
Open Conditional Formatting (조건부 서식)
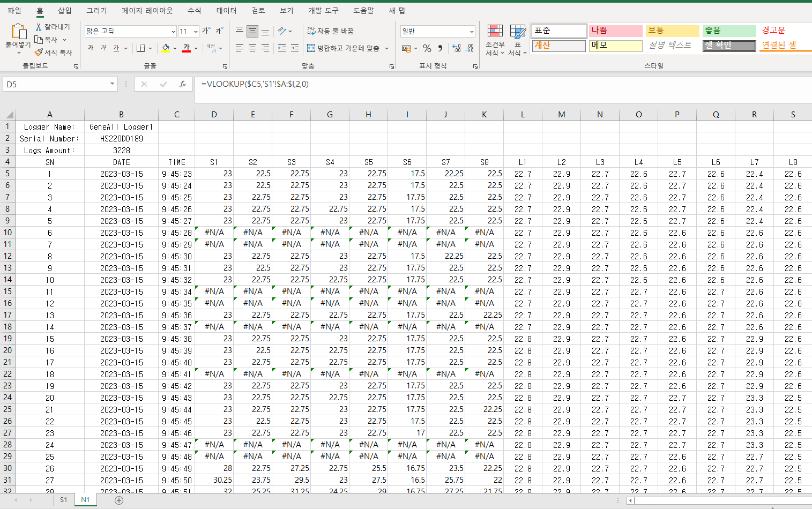(x=495, y=40)
